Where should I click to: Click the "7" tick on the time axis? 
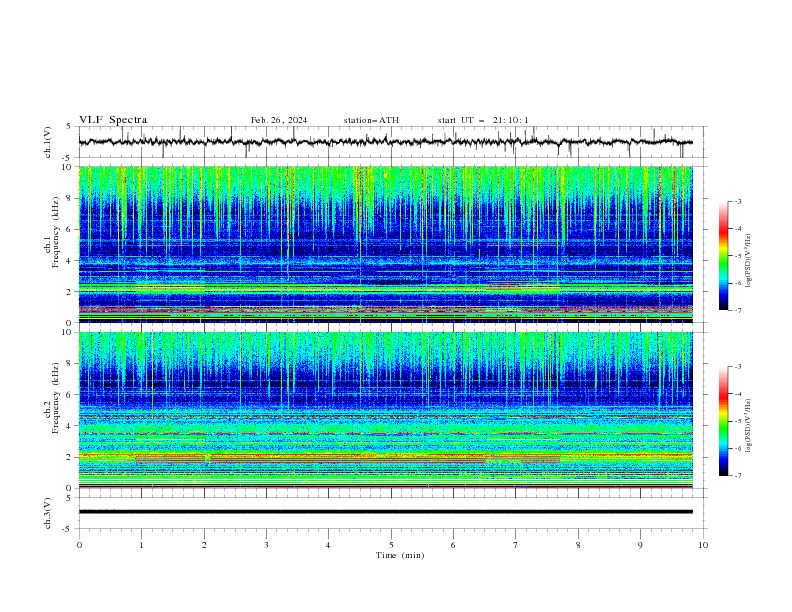[x=516, y=545]
